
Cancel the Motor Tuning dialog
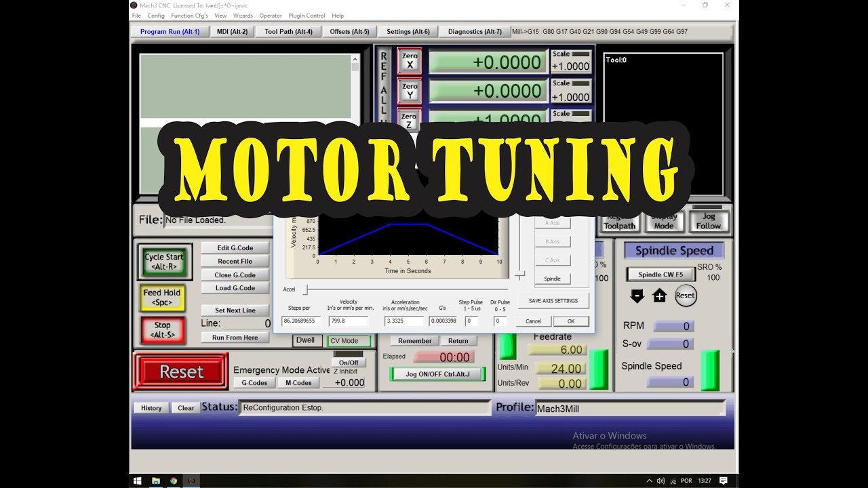tap(533, 321)
